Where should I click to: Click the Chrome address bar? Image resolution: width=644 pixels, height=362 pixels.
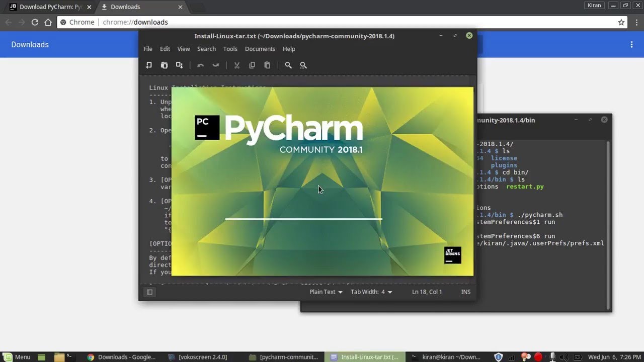tap(342, 22)
